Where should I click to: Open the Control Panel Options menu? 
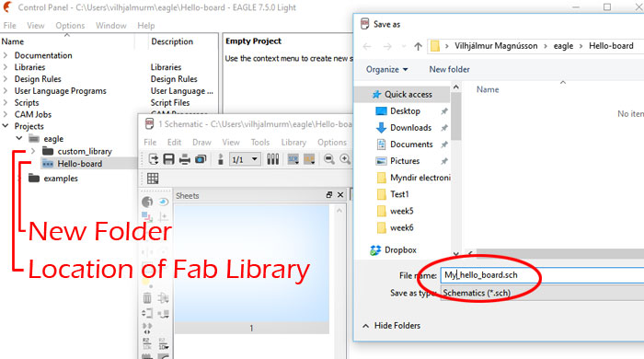pyautogui.click(x=70, y=26)
